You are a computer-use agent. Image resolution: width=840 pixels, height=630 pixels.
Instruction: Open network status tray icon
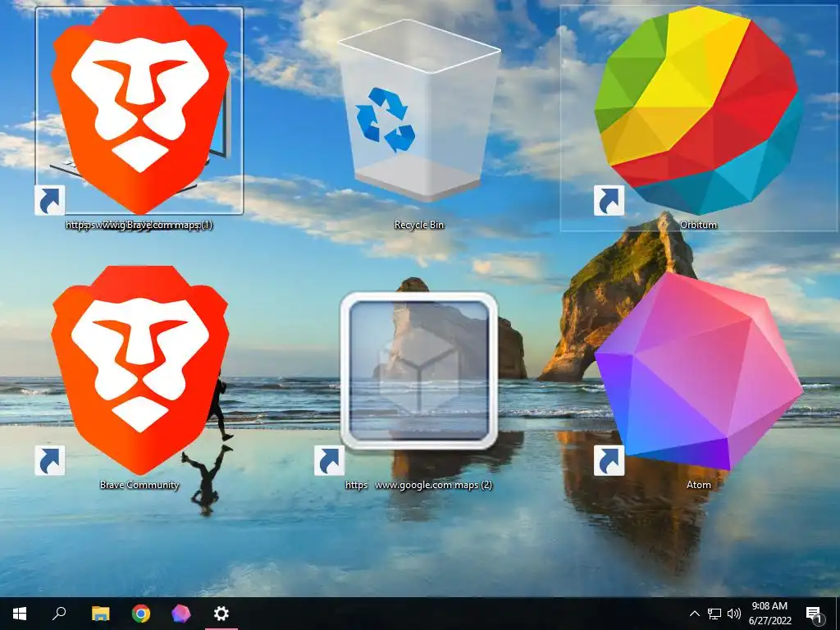714,614
